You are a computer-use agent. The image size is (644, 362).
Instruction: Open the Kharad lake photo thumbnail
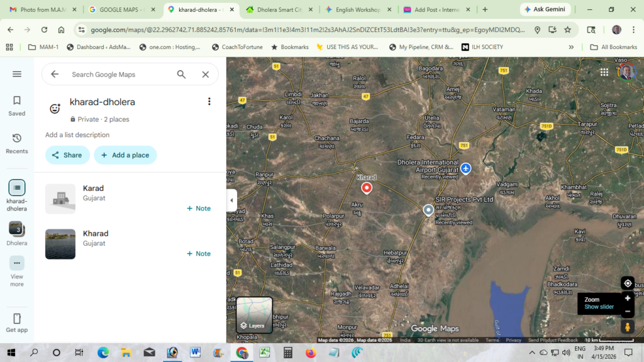60,244
